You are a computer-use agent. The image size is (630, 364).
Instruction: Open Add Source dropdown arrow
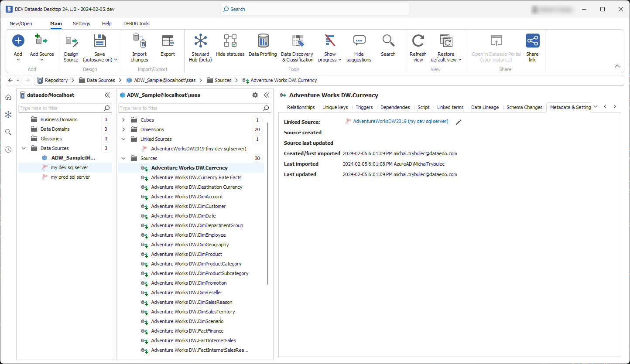(x=42, y=60)
